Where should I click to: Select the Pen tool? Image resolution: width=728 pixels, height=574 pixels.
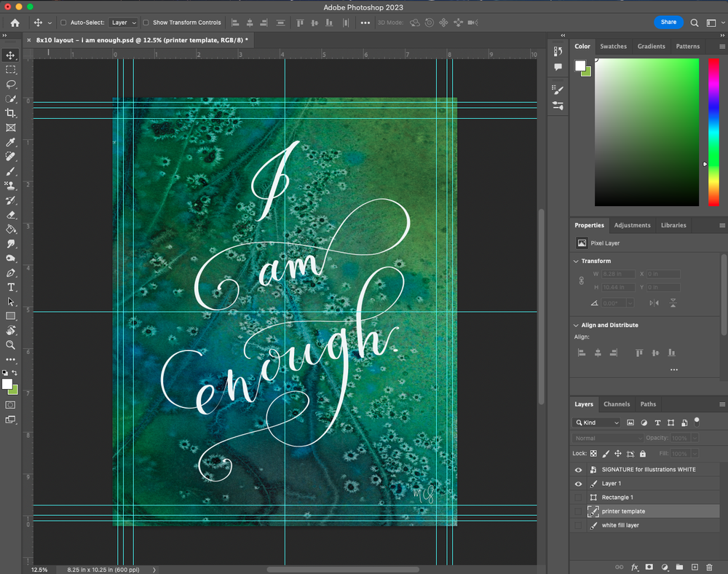pos(10,272)
